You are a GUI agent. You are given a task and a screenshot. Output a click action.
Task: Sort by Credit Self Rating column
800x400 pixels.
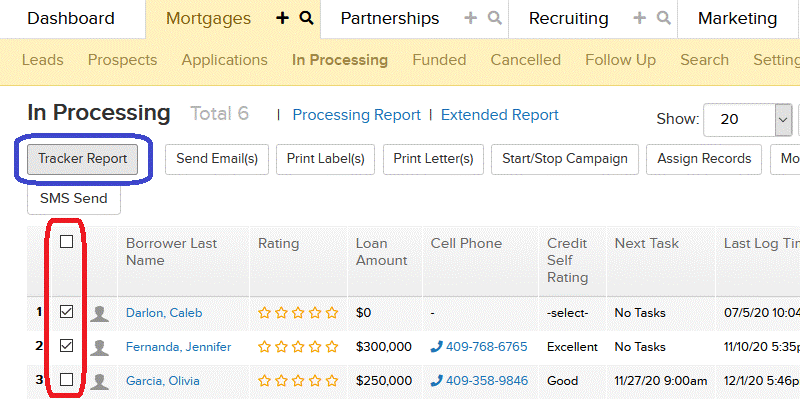(x=567, y=260)
